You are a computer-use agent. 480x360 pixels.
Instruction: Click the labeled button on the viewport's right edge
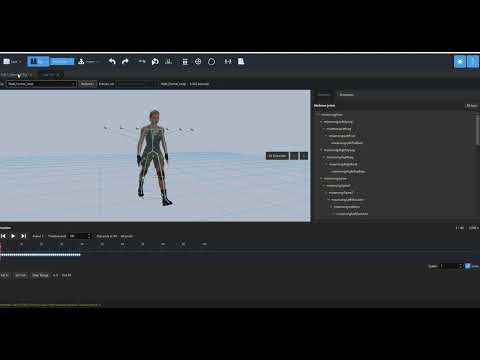277,156
